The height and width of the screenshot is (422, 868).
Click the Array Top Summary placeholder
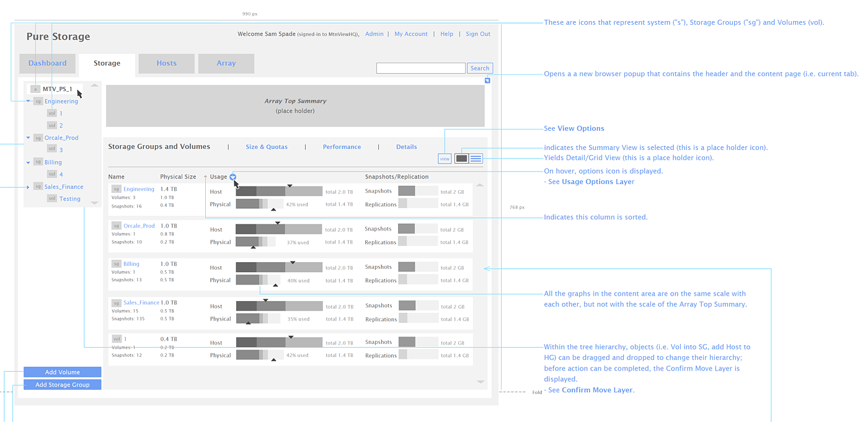(x=295, y=105)
